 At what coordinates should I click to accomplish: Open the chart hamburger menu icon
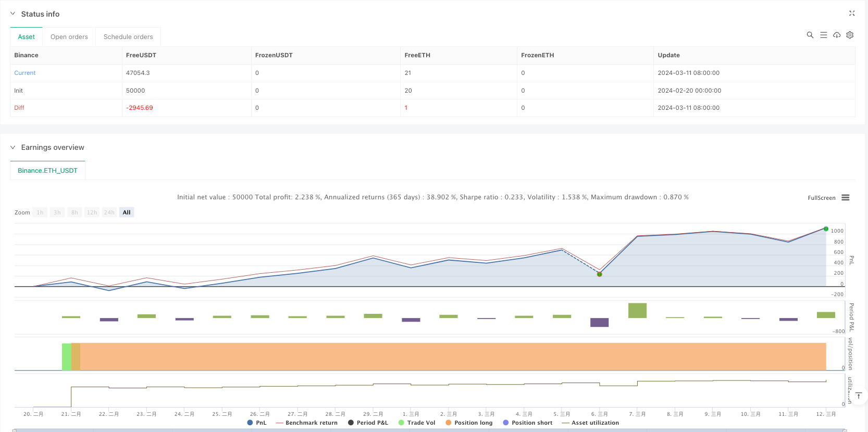pos(845,198)
